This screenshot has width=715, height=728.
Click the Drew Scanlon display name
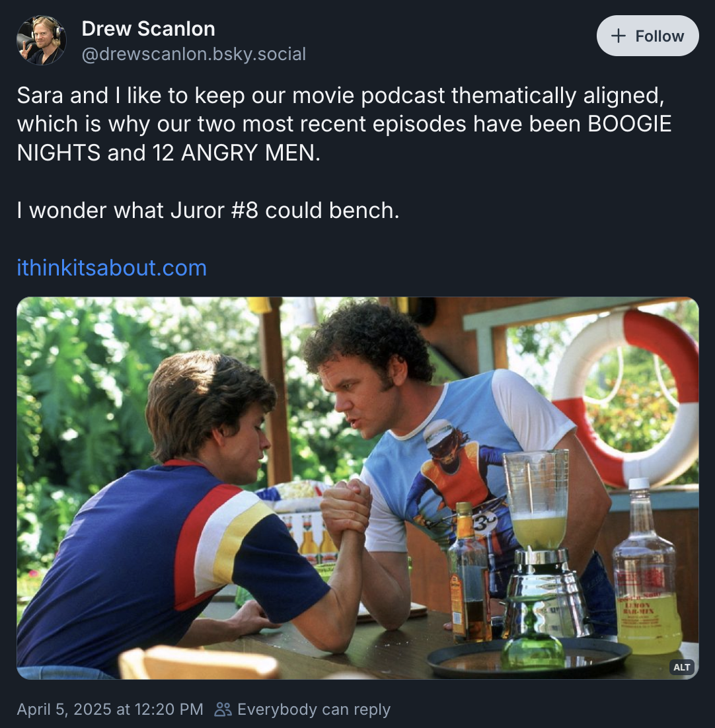pyautogui.click(x=149, y=29)
